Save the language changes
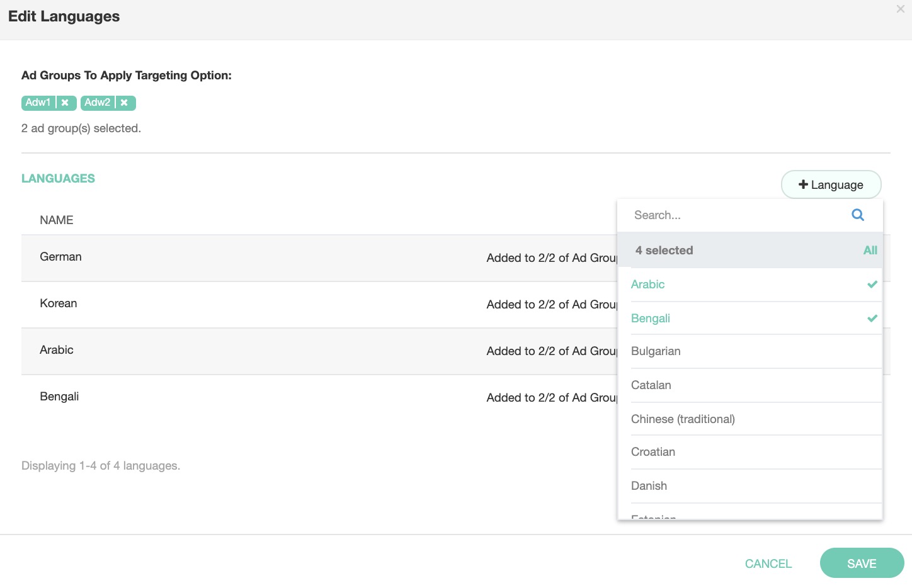The image size is (912, 588). coord(861,563)
